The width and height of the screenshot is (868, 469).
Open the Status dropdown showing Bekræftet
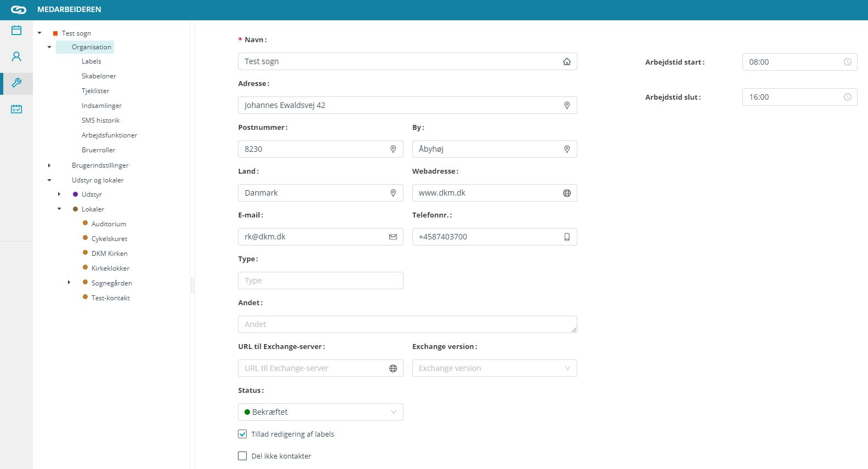click(x=321, y=412)
